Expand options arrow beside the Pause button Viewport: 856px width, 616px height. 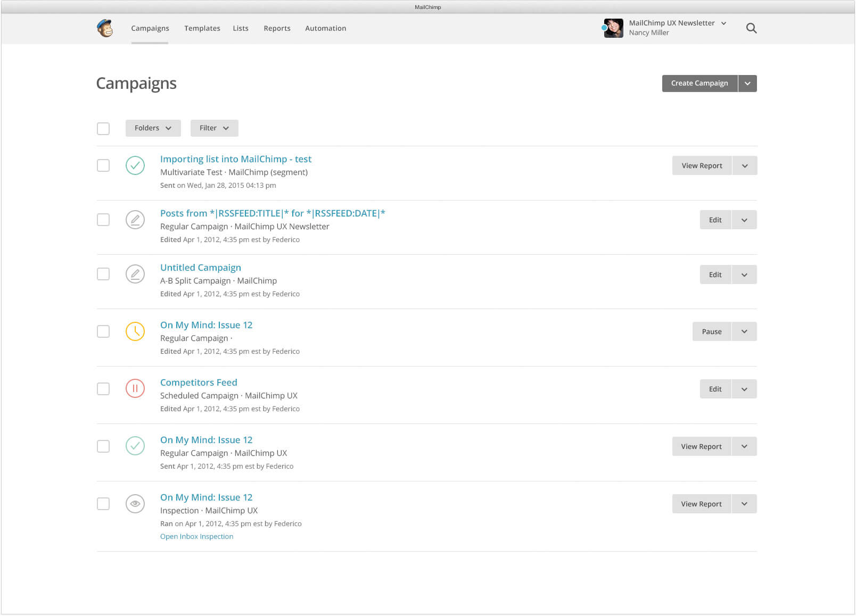[744, 331]
